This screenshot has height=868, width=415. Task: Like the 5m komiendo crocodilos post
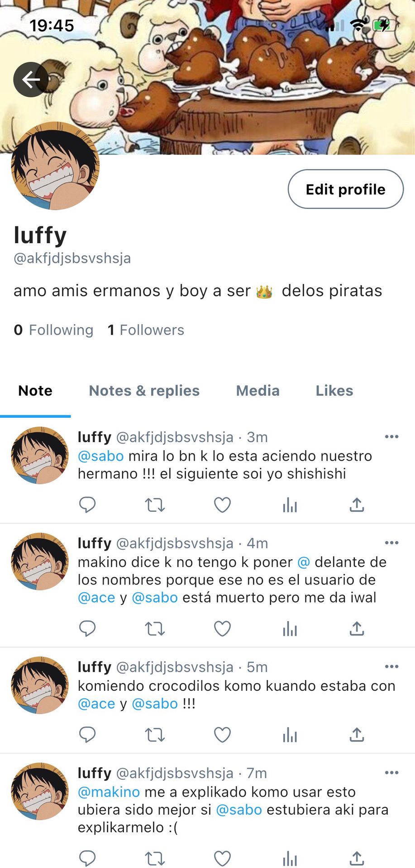pos(222,735)
